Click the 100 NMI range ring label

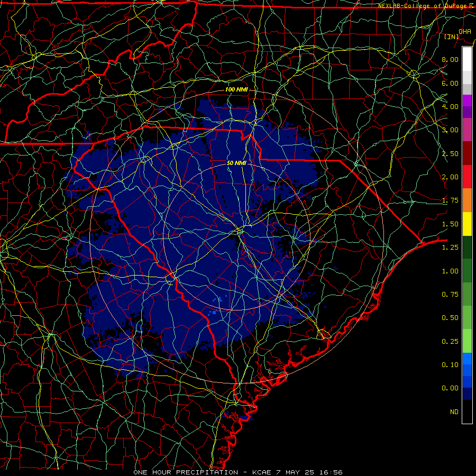[x=236, y=89]
